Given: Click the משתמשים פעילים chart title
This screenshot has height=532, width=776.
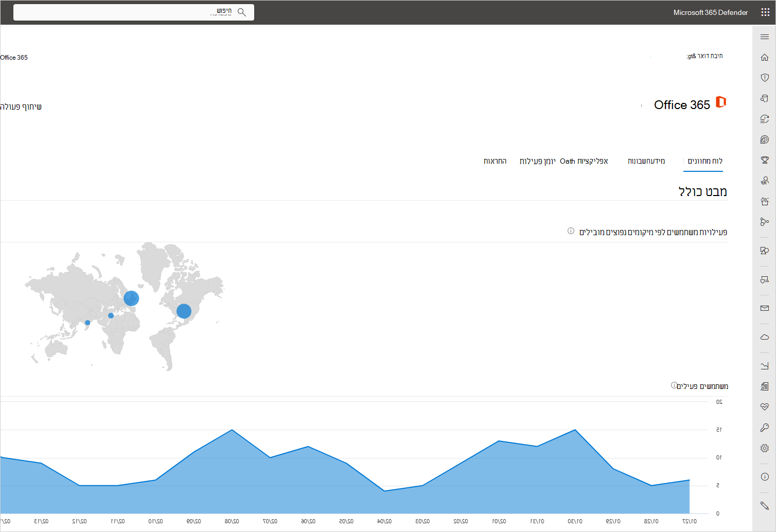Looking at the screenshot, I should click(702, 386).
